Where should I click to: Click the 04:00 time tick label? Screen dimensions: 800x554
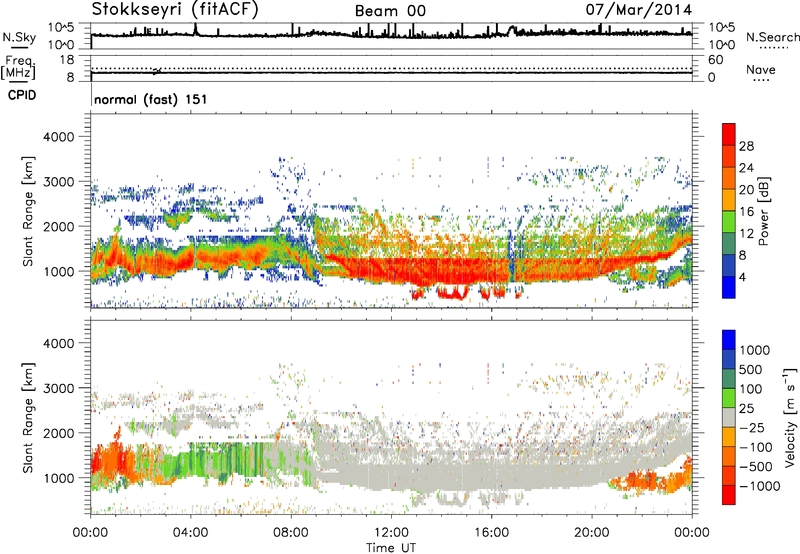190,533
